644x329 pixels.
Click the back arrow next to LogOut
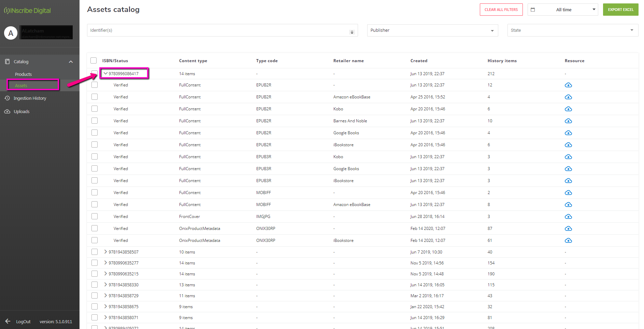point(8,321)
